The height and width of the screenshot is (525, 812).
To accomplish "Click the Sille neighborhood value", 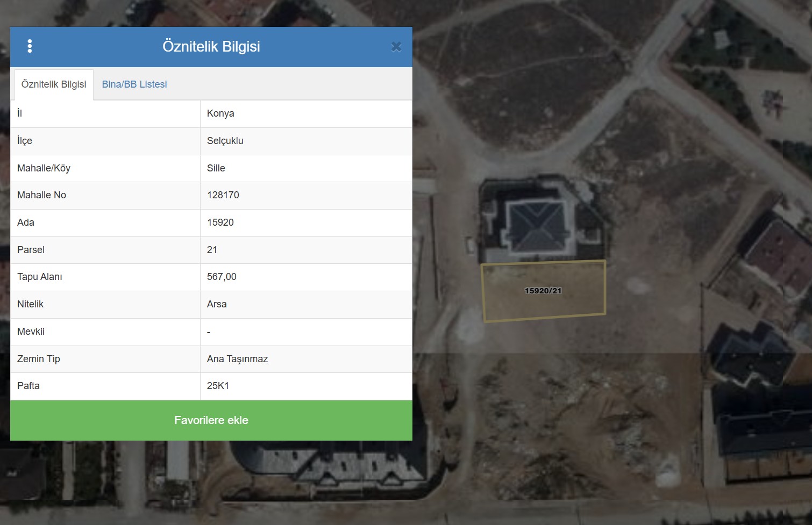I will pos(216,168).
